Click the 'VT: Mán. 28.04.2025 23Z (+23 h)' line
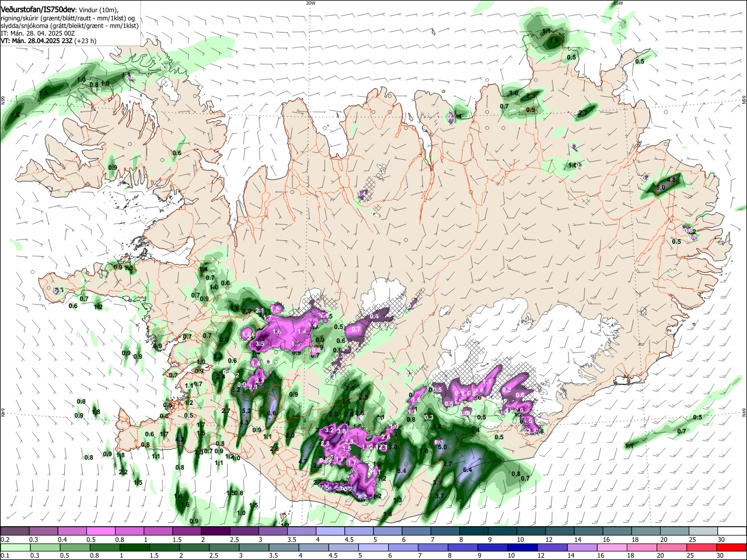 [x=48, y=41]
